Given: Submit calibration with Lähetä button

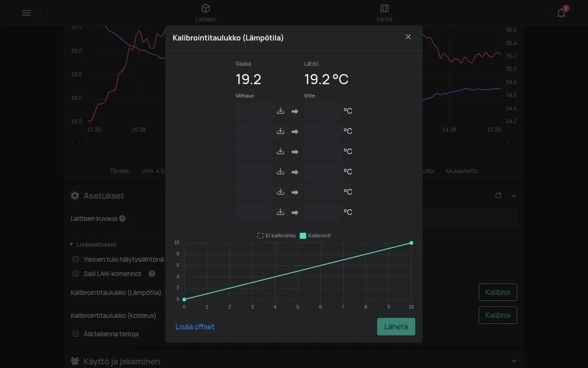Looking at the screenshot, I should [396, 327].
